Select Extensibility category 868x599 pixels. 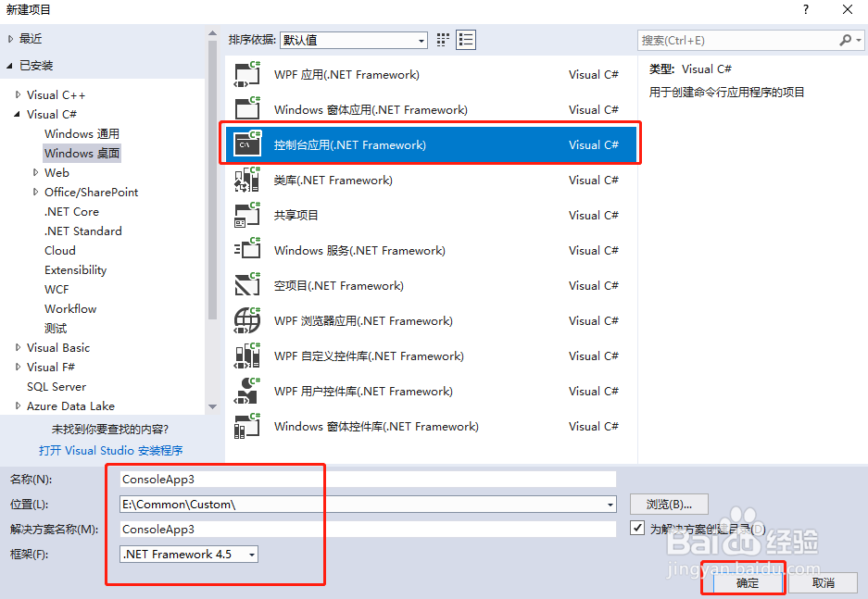[76, 270]
